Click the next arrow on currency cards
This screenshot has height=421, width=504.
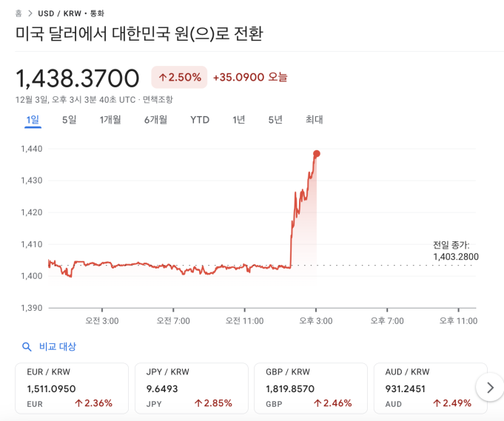click(489, 387)
